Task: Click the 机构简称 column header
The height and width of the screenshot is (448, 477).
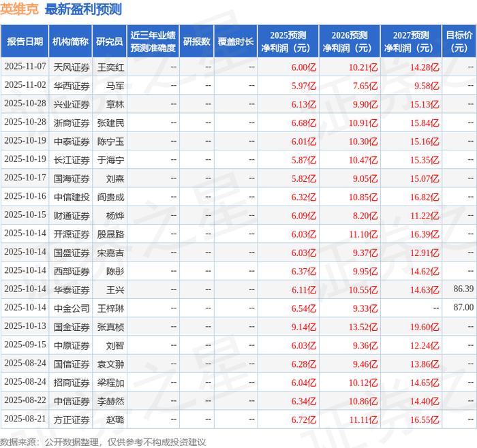Action: point(70,42)
